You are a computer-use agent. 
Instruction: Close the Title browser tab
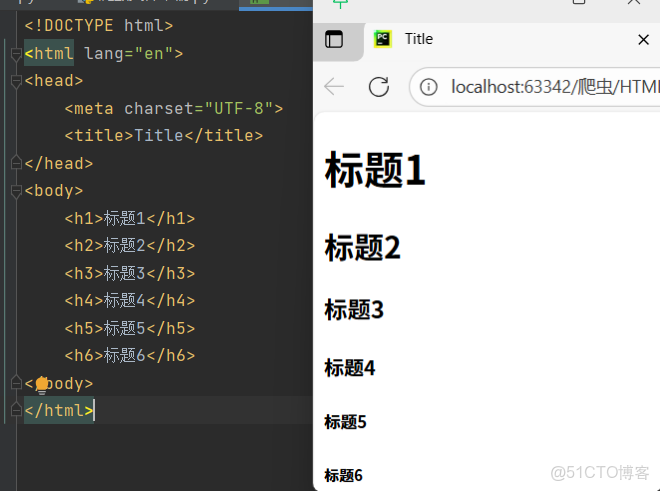pyautogui.click(x=643, y=40)
